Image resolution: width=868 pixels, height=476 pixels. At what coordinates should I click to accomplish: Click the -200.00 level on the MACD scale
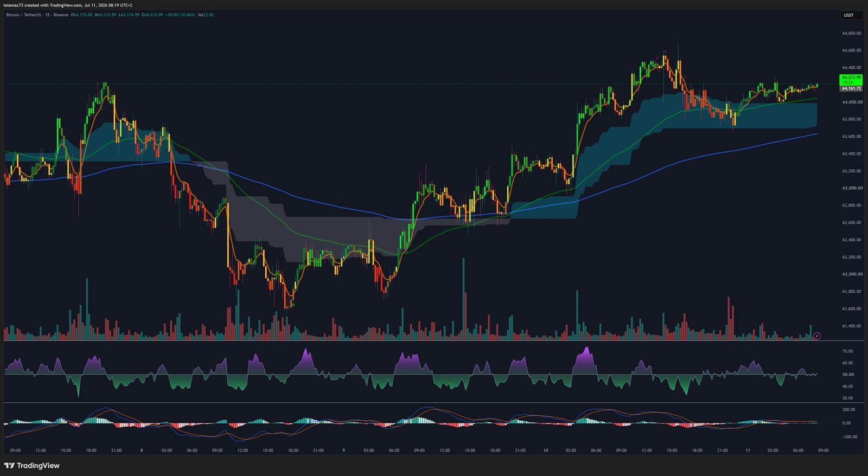click(x=850, y=436)
